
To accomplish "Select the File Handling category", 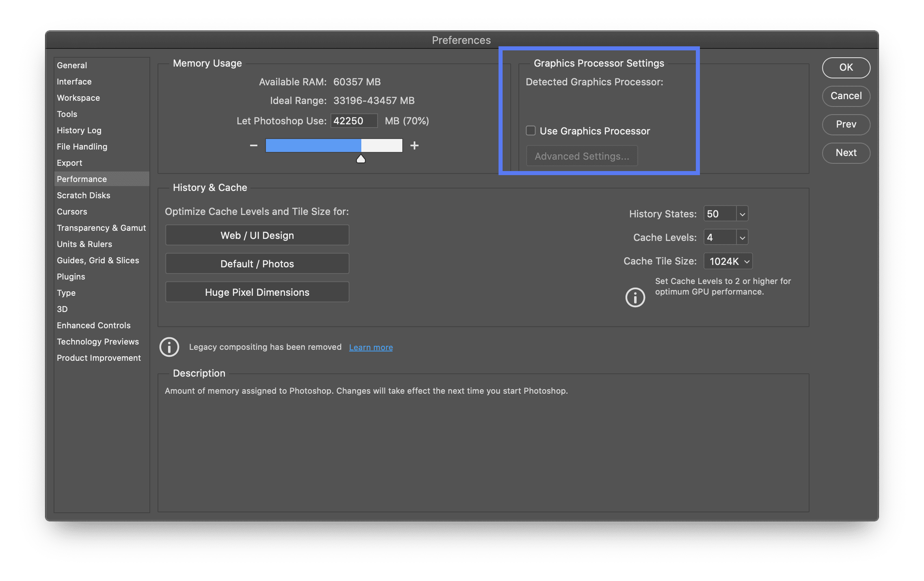I will pyautogui.click(x=82, y=147).
